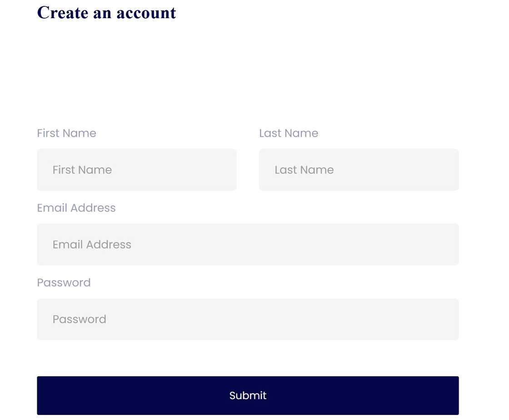This screenshot has width=509, height=420.
Task: Click the Email Address placeholder text
Action: 92,245
